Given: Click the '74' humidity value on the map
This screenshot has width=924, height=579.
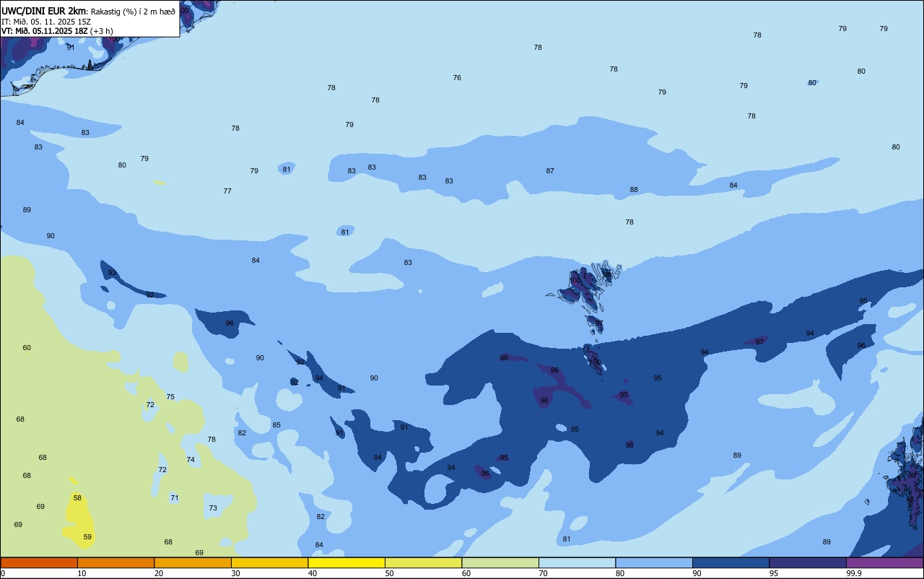Looking at the screenshot, I should point(191,460).
